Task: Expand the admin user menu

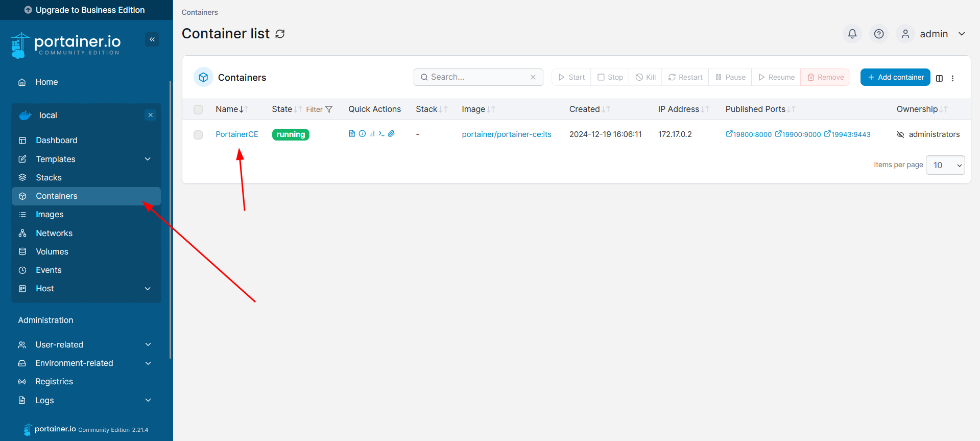Action: pos(962,34)
